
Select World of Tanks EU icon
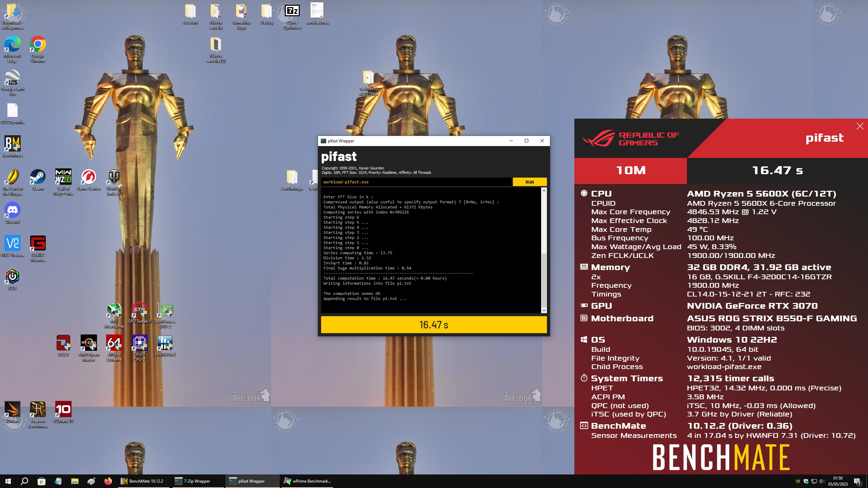(x=114, y=182)
